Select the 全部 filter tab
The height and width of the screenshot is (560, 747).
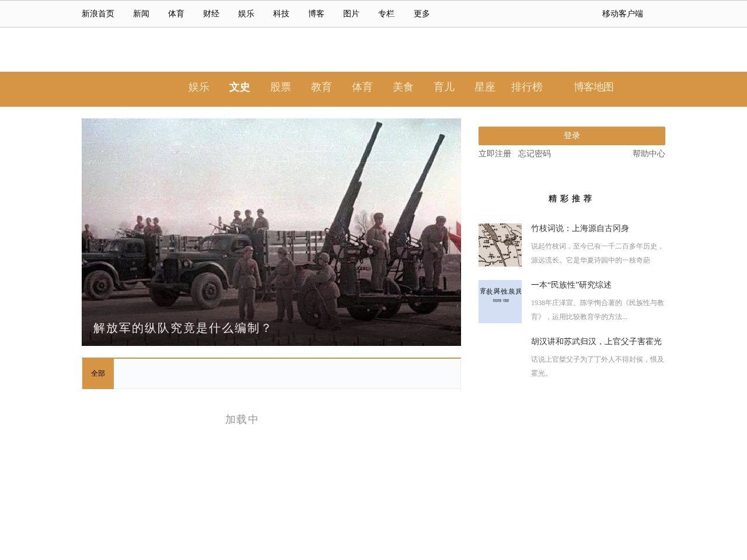click(97, 373)
